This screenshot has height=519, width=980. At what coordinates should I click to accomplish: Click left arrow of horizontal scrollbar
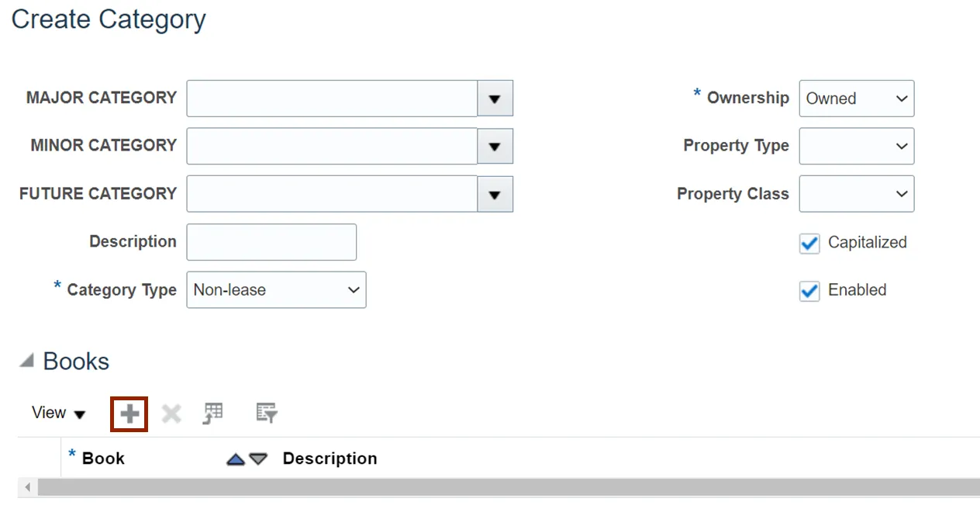point(28,487)
